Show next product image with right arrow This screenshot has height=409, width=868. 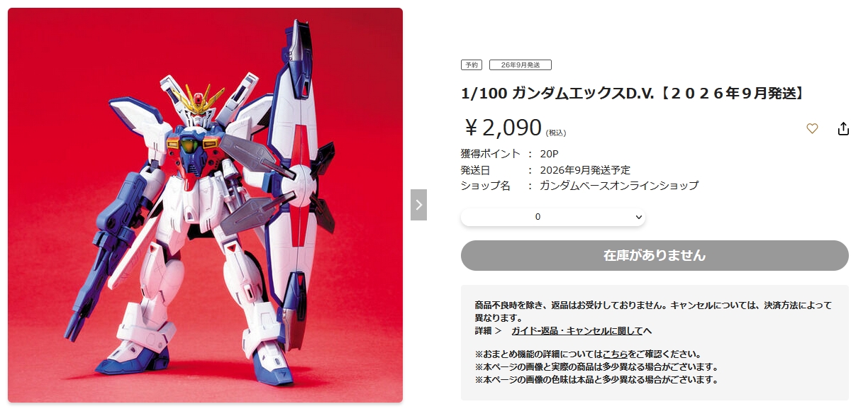pos(418,205)
